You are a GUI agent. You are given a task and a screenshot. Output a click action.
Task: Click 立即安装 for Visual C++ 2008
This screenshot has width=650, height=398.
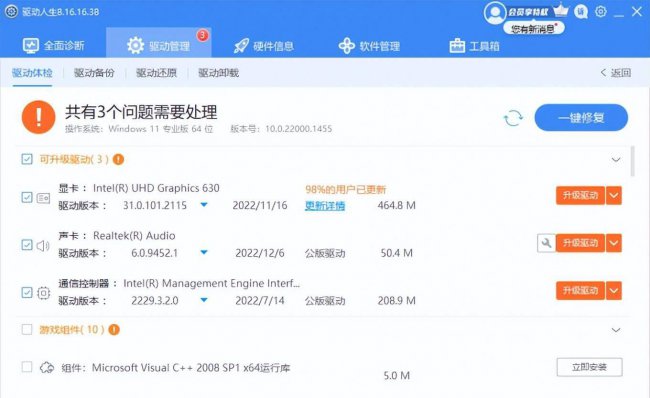(589, 367)
